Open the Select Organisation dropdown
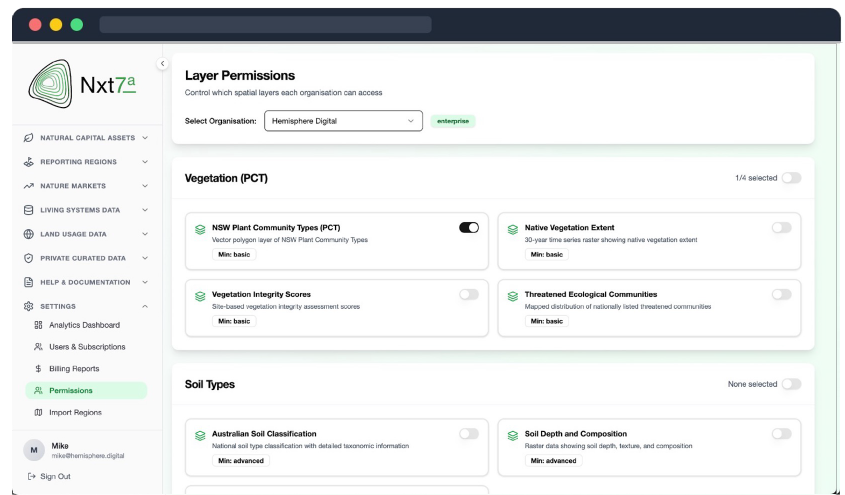The image size is (845, 495). point(343,121)
